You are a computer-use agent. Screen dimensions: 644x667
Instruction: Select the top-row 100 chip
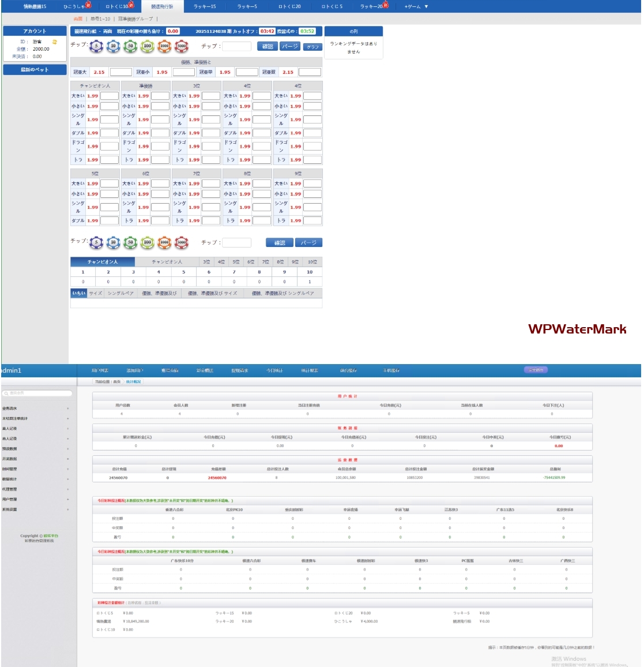click(147, 46)
